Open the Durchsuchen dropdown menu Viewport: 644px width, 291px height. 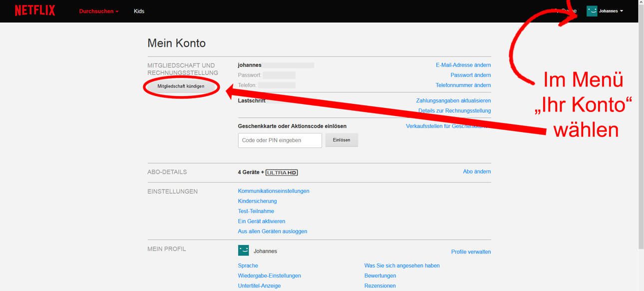tap(99, 11)
